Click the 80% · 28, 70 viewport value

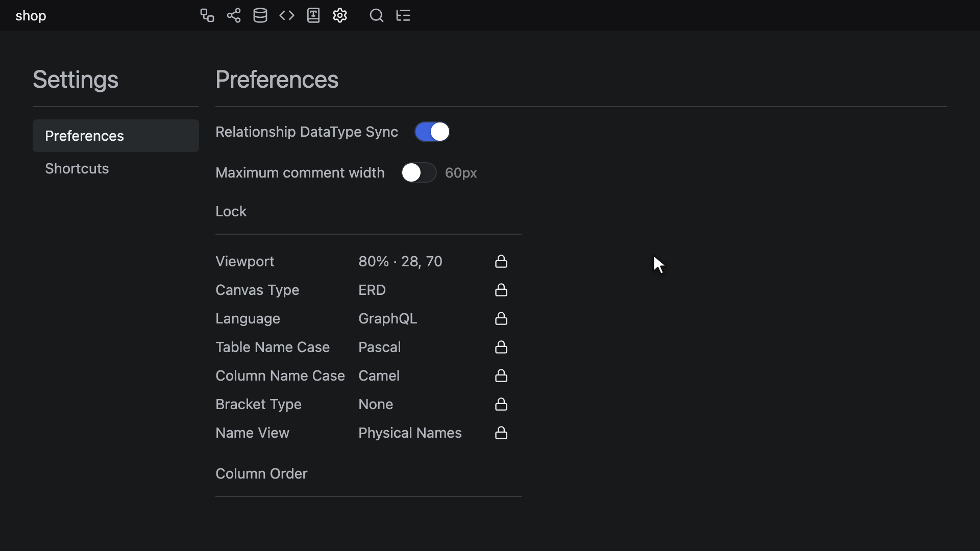click(400, 261)
